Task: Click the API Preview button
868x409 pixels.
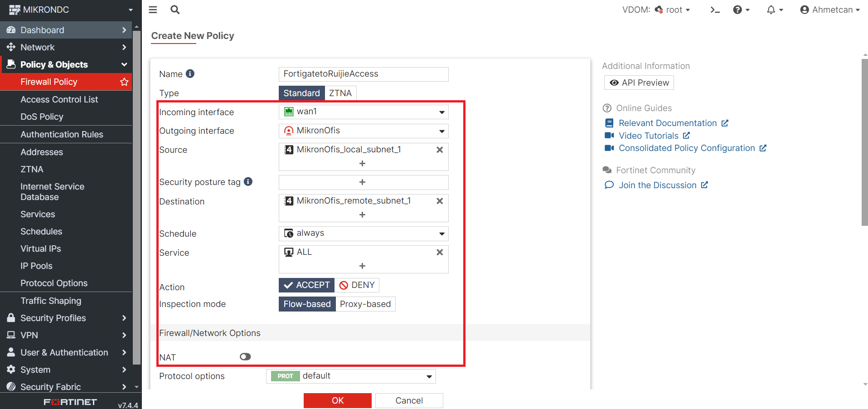Action: 639,83
